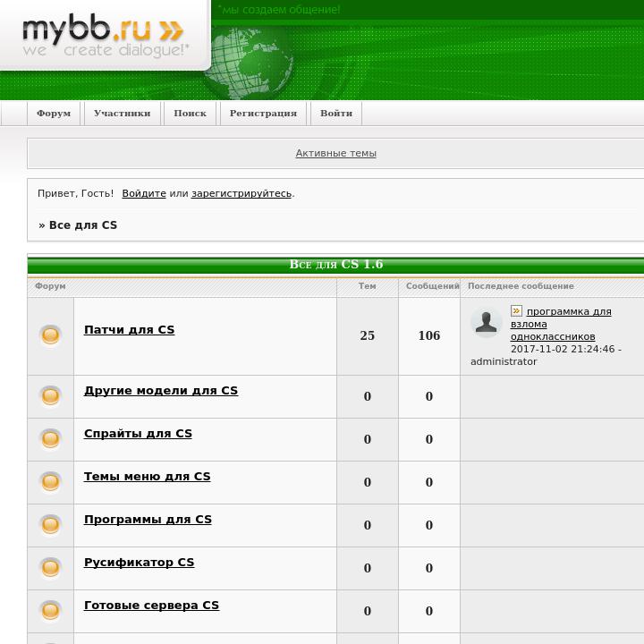Viewport: 644px width, 644px height.
Task: Open the Войти menu item
Action: click(336, 114)
